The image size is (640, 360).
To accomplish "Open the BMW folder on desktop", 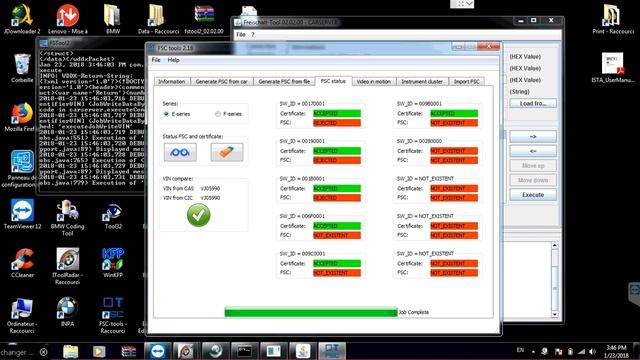I will (113, 19).
